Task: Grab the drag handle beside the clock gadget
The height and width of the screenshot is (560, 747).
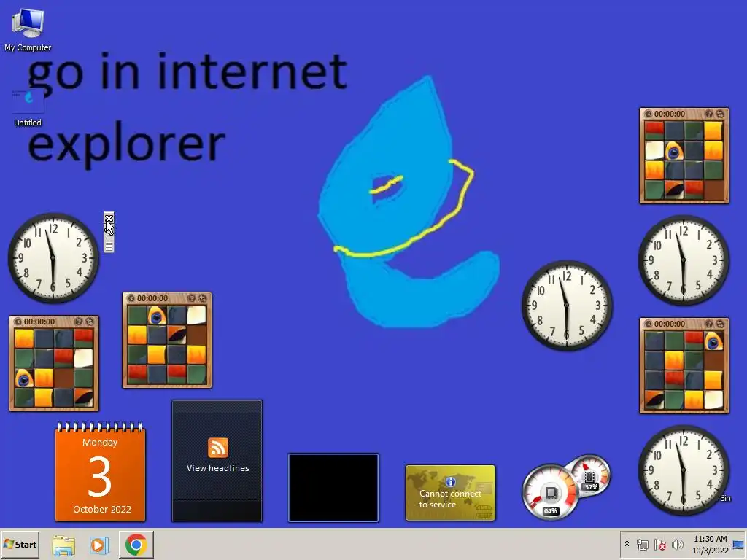Action: [109, 246]
